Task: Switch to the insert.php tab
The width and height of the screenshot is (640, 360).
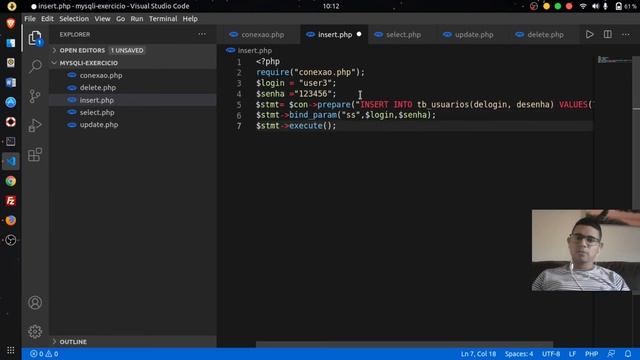Action: 334,35
